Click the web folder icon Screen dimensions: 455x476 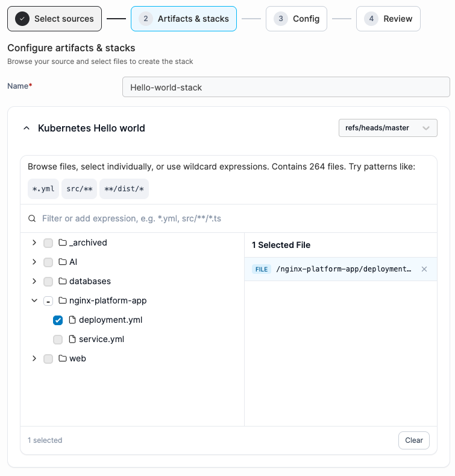pyautogui.click(x=63, y=358)
